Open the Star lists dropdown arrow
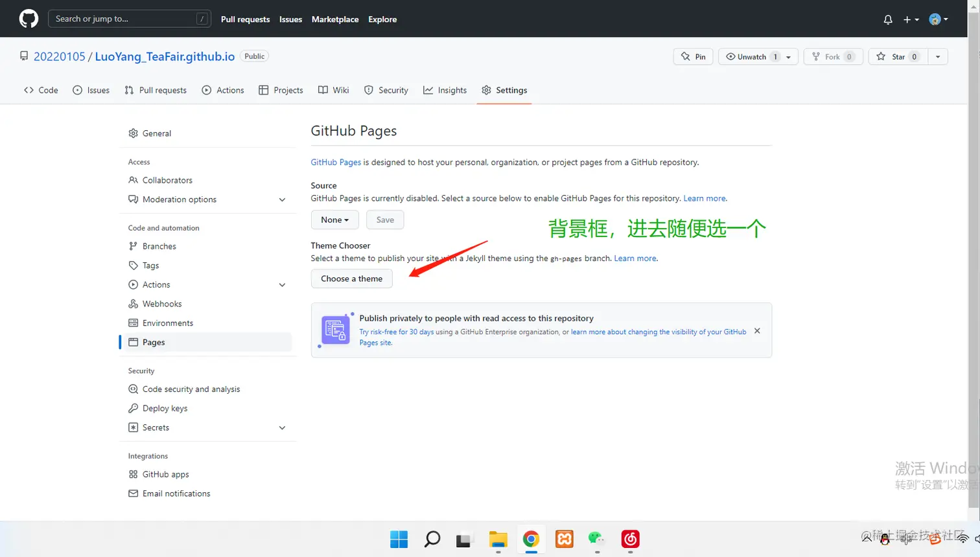The width and height of the screenshot is (980, 557). click(938, 56)
